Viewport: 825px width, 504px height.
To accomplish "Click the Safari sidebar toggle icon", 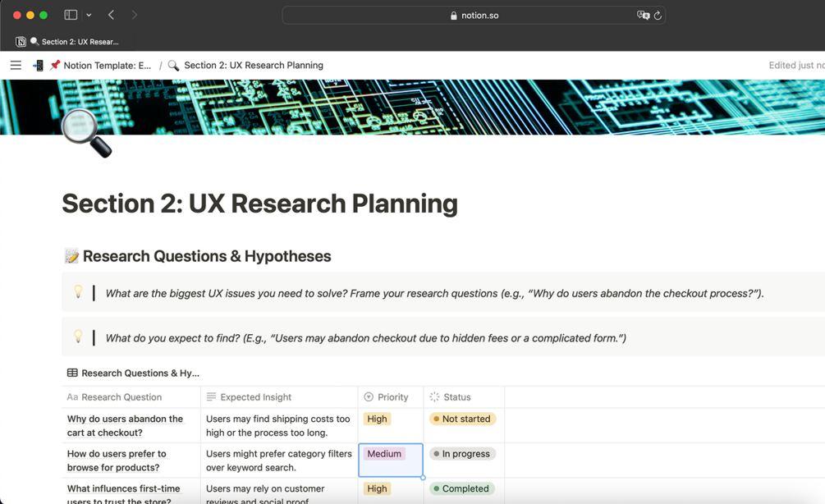I will (71, 16).
